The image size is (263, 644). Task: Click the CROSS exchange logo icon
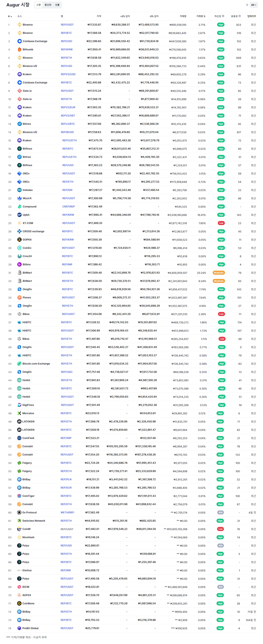pyautogui.click(x=19, y=231)
